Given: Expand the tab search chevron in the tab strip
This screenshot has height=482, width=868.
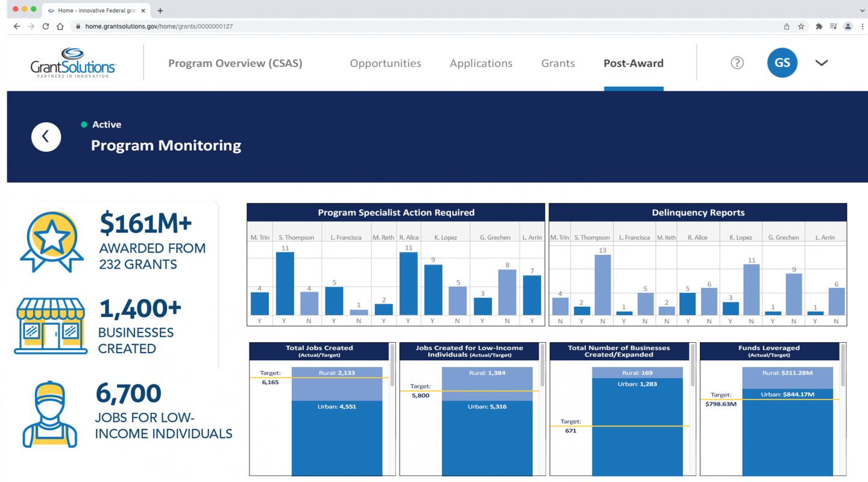Looking at the screenshot, I should [861, 10].
